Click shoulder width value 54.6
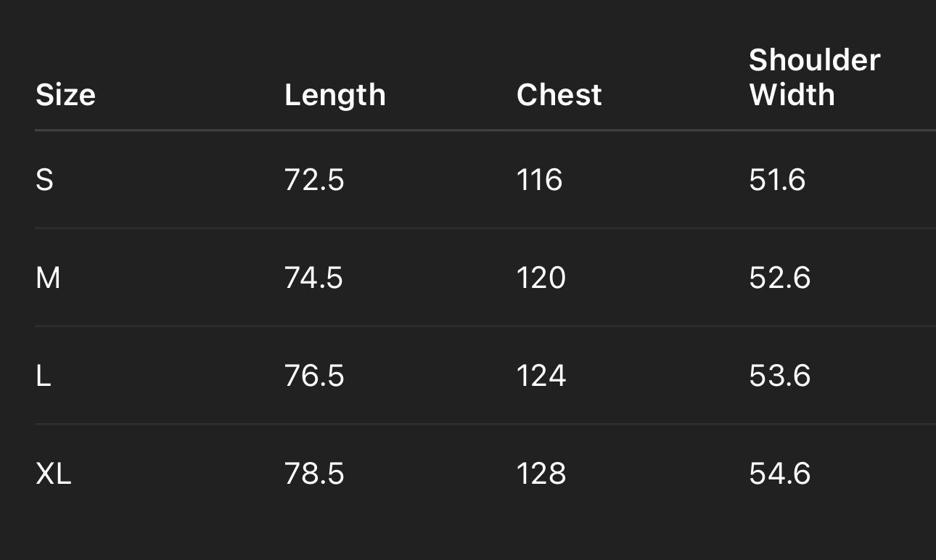Image resolution: width=936 pixels, height=560 pixels. click(779, 474)
